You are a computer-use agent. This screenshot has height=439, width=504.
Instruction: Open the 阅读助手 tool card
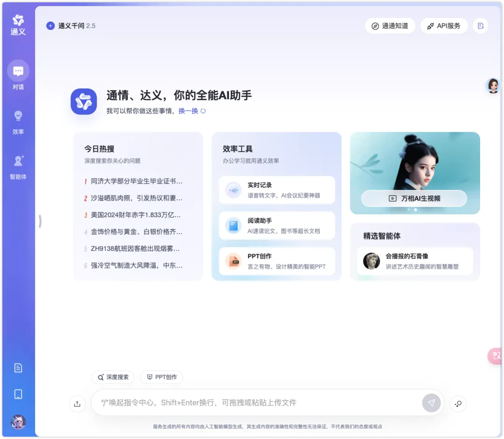point(277,226)
